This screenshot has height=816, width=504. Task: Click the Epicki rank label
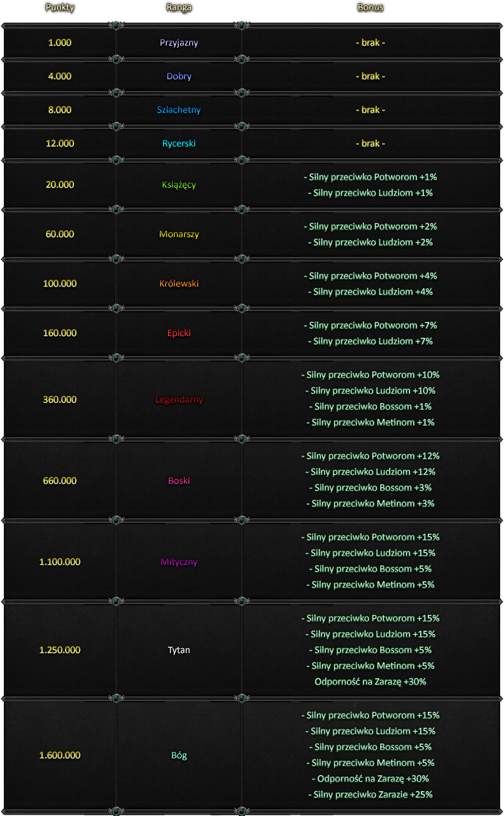click(x=179, y=334)
